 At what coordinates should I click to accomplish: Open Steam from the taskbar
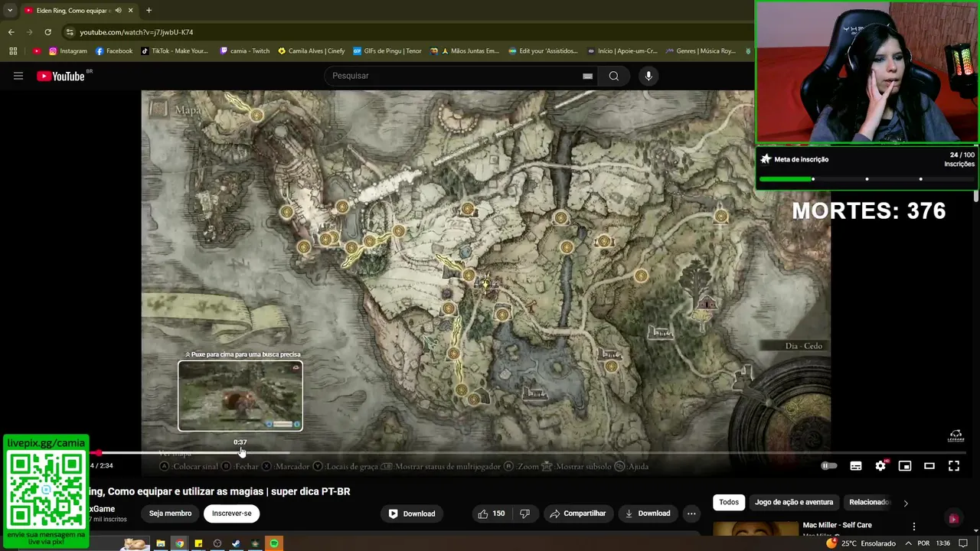click(236, 543)
